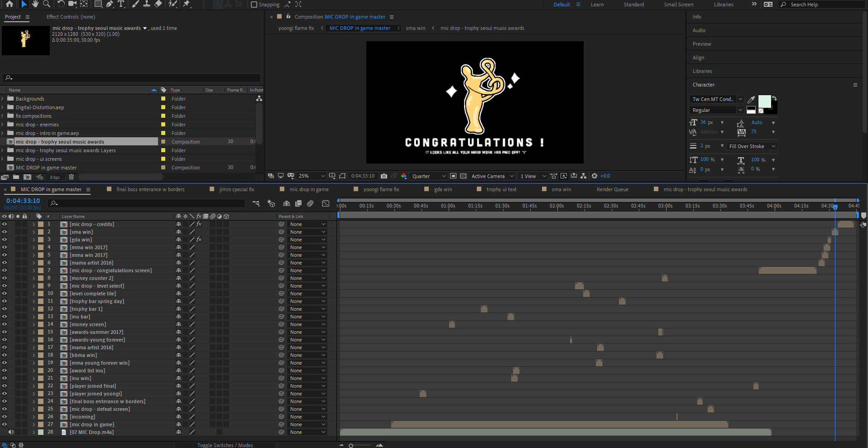Click Toggle Switches / Modes button

pyautogui.click(x=225, y=445)
